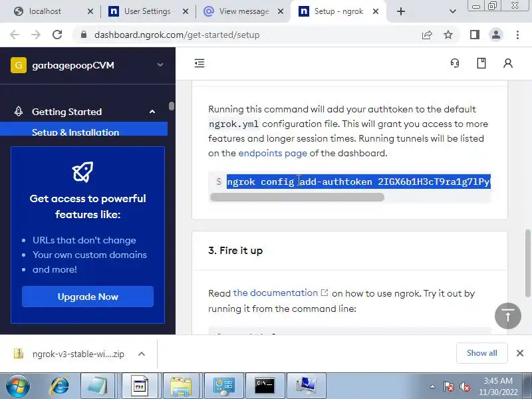The height and width of the screenshot is (399, 532).
Task: Click the code block horizontal scrollbar
Action: coord(297,197)
